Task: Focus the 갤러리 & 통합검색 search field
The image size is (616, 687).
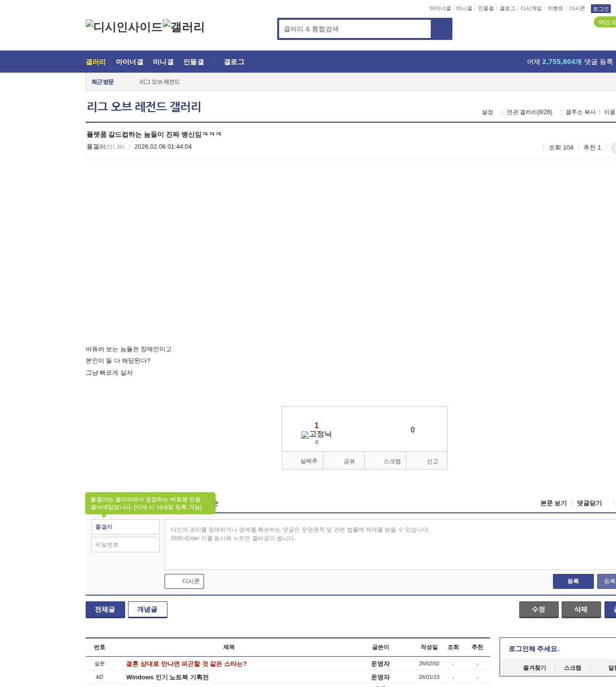Action: pos(355,29)
